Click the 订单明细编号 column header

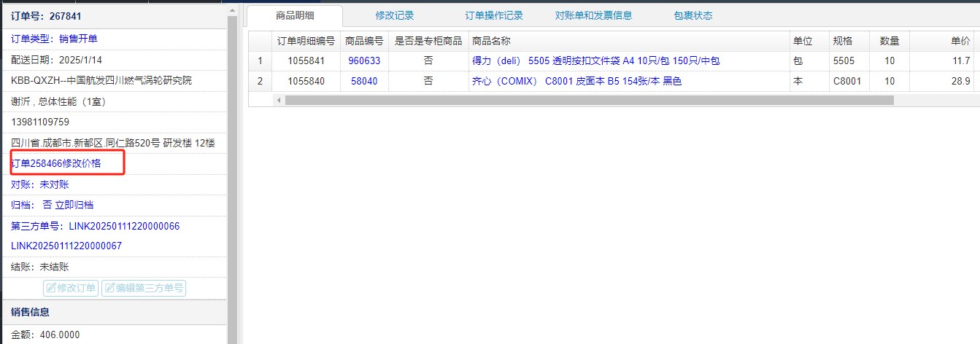[x=306, y=41]
